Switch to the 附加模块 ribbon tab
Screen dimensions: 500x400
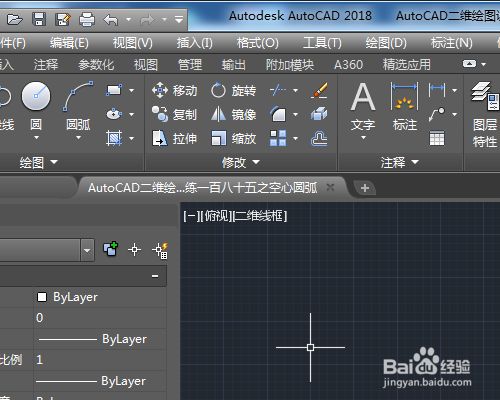[290, 64]
